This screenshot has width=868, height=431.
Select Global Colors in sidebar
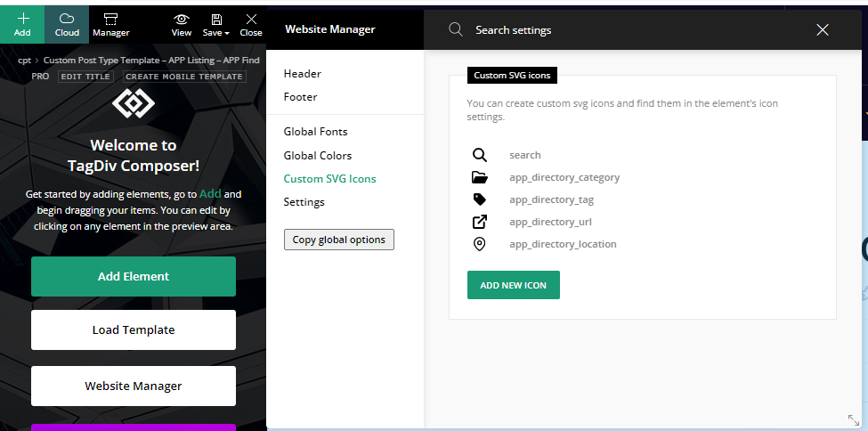(x=318, y=156)
